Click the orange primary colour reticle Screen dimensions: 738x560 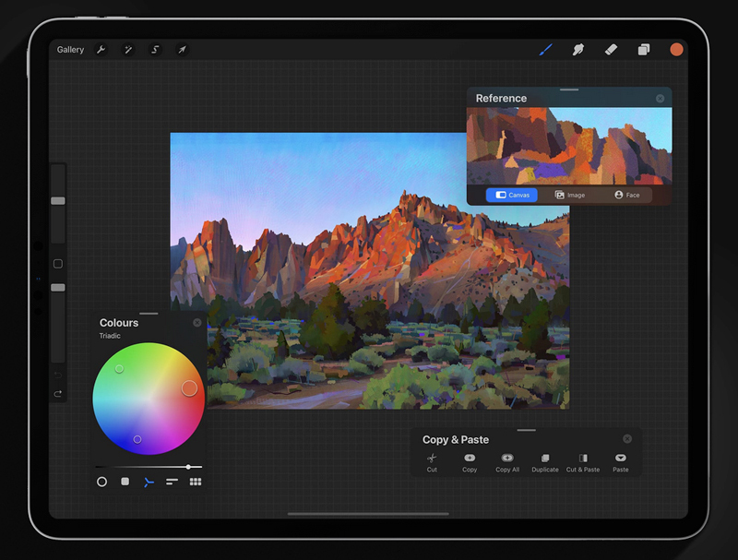[x=189, y=388]
